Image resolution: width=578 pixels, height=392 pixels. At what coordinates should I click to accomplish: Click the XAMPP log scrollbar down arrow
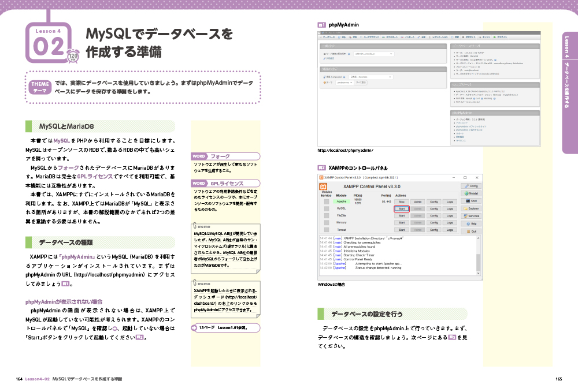(x=479, y=274)
